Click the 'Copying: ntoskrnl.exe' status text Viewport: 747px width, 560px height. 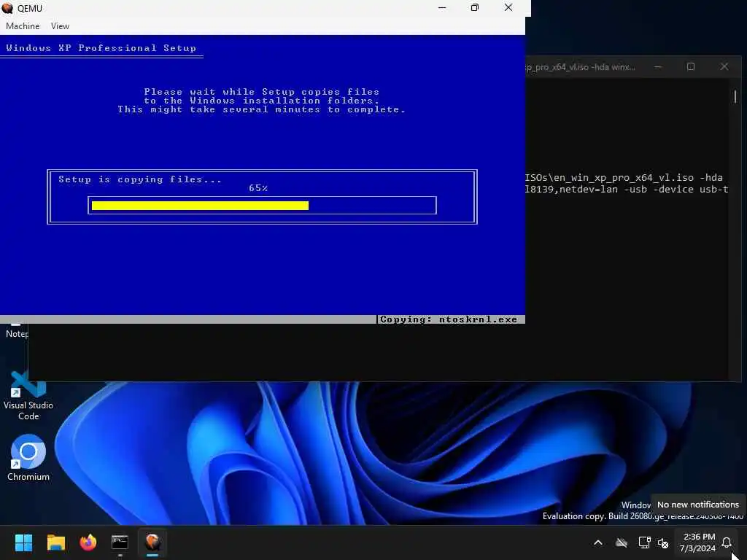[x=449, y=319]
